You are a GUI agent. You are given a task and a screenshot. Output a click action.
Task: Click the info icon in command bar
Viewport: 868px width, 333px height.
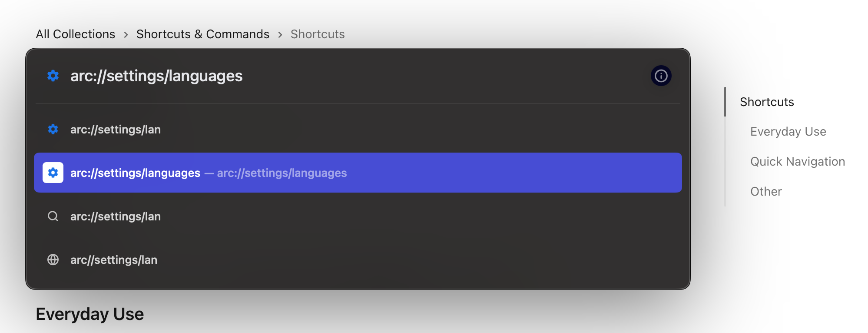pyautogui.click(x=661, y=76)
